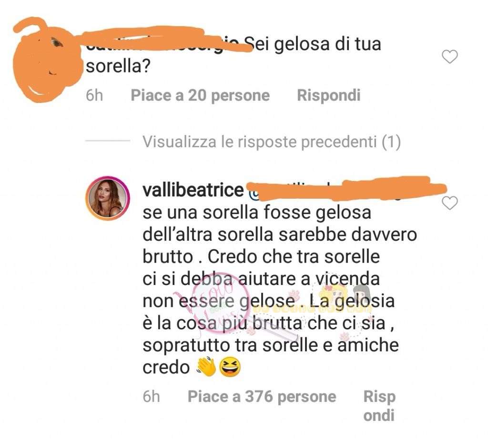The width and height of the screenshot is (488, 448).
Task: Open vallibeatrice's profile picture
Action: (108, 198)
